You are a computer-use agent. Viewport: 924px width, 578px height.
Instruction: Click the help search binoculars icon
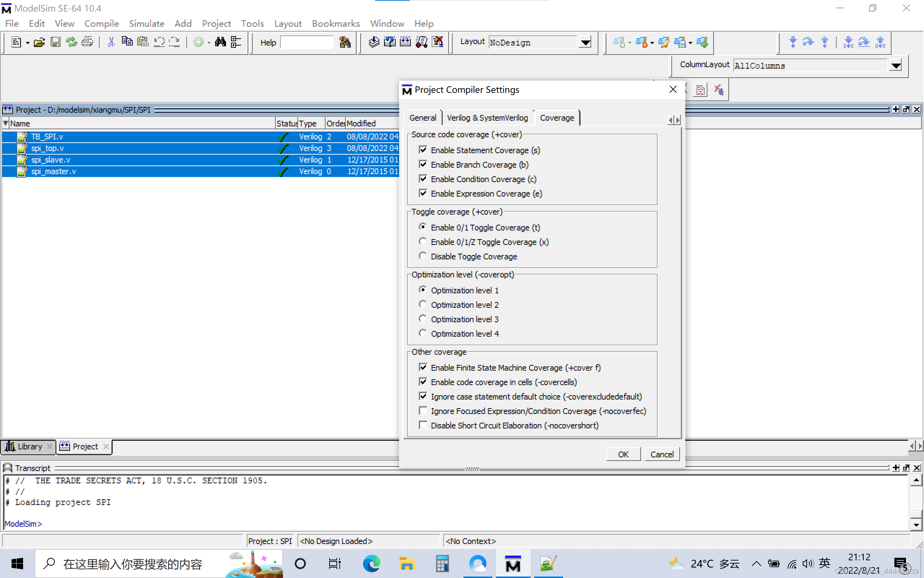coord(345,42)
